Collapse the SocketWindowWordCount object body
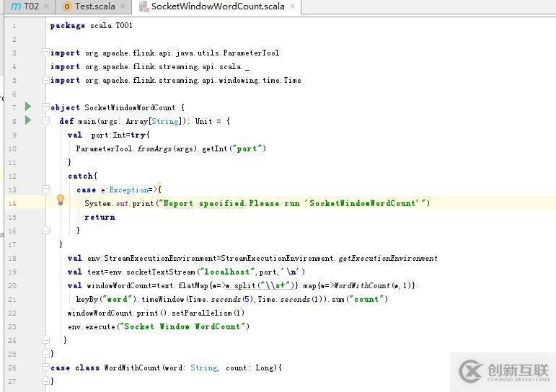 pyautogui.click(x=46, y=107)
